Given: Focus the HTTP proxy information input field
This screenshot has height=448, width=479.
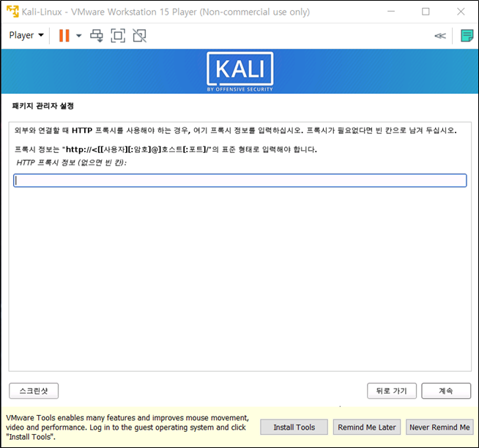Looking at the screenshot, I should click(x=239, y=180).
